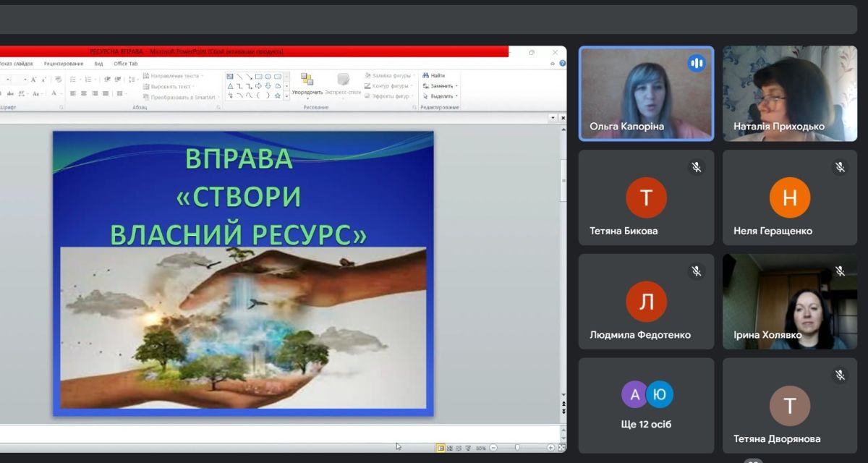Open the Заменить dropdown arrow
Viewport: 868px width, 463px height.
pos(456,86)
